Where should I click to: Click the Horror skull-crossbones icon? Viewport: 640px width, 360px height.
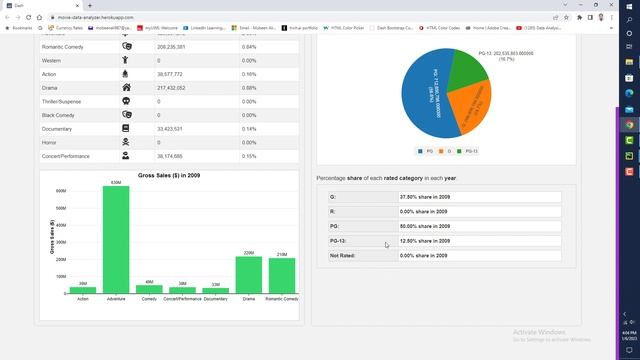point(126,142)
